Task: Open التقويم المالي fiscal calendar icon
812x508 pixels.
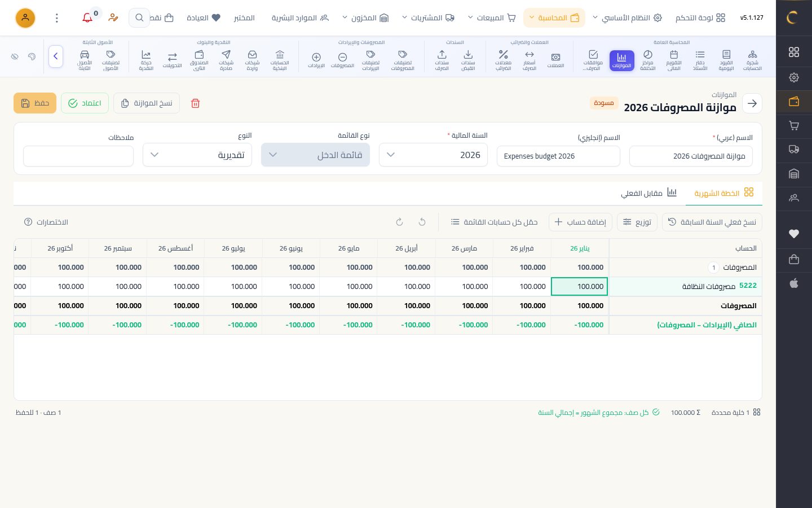Action: pos(674,60)
